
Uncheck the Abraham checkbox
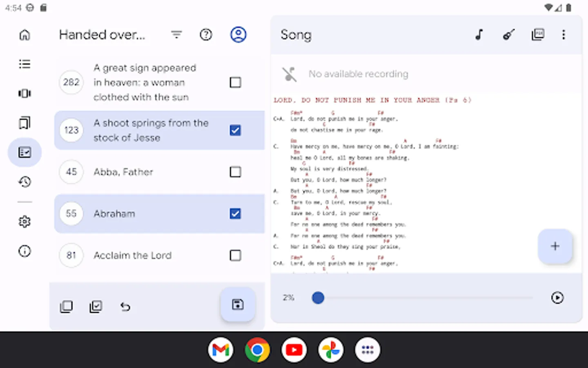[x=235, y=213]
